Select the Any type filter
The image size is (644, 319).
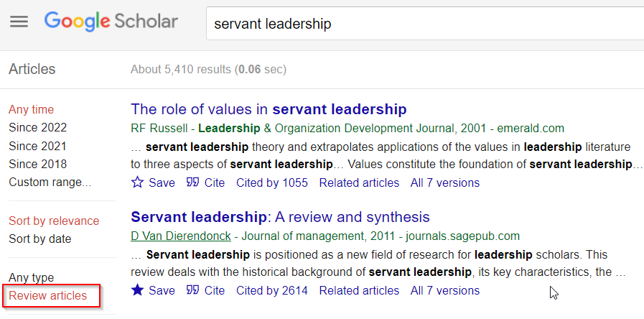(31, 277)
